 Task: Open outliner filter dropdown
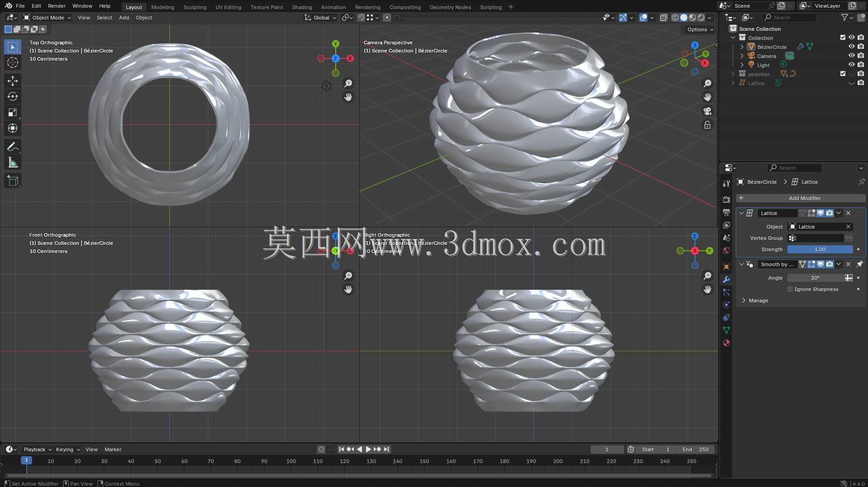(x=847, y=18)
